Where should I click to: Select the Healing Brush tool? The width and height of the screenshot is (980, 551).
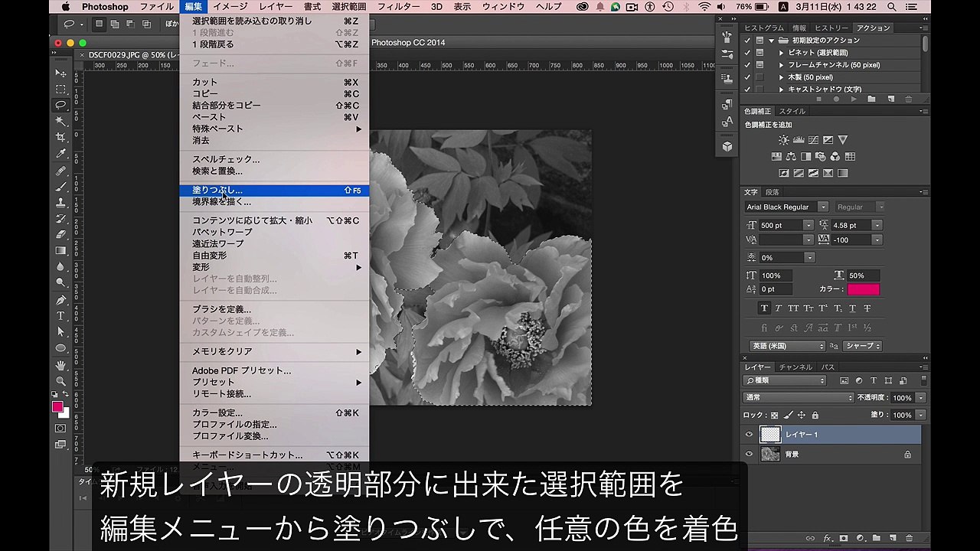tap(60, 171)
